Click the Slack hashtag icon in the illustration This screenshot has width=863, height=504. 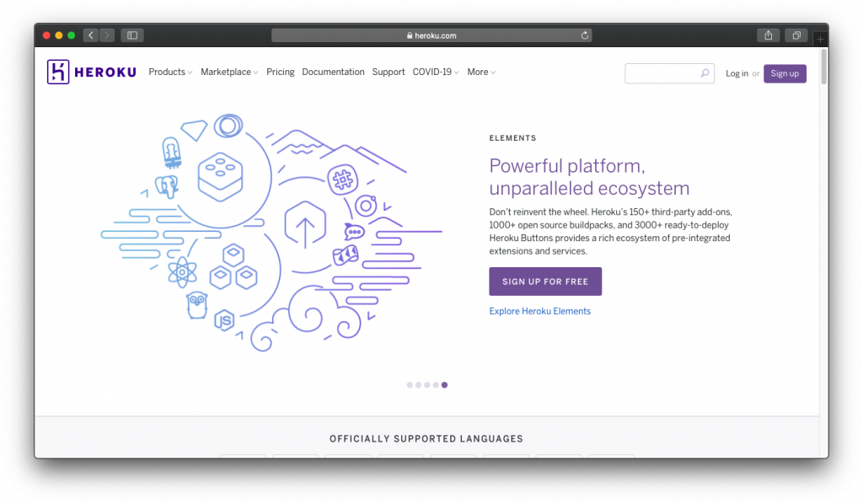(x=342, y=180)
